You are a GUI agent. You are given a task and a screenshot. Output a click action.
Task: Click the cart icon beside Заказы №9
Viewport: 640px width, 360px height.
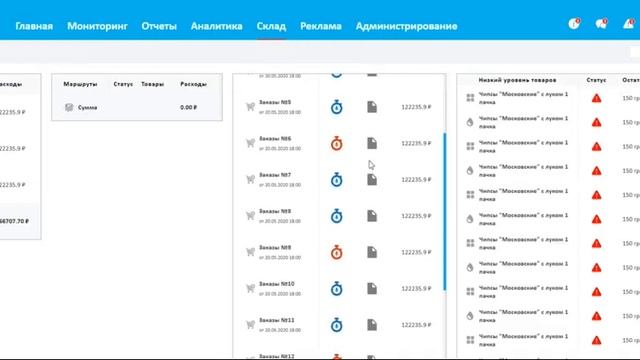pyautogui.click(x=250, y=252)
